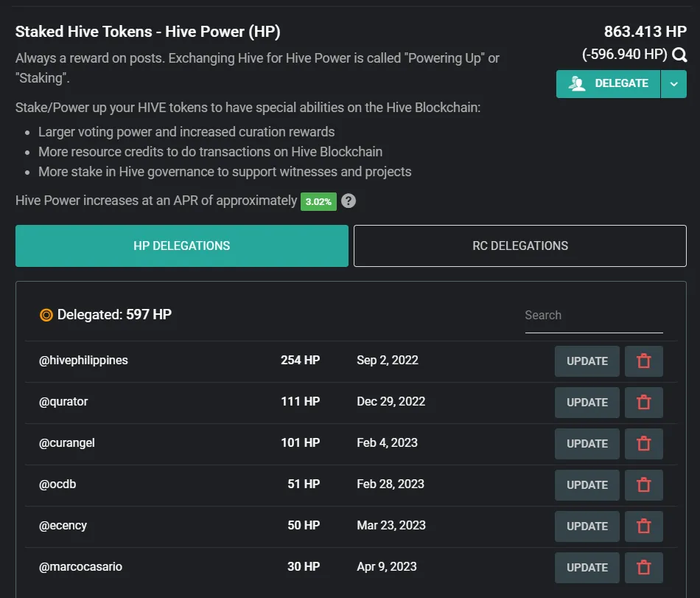Update the curangel delegation amount

pyautogui.click(x=587, y=443)
